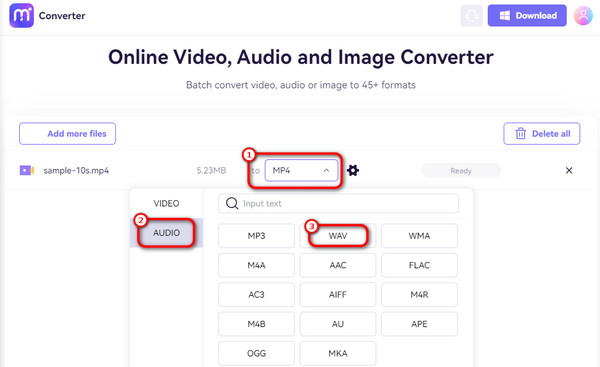
Task: Click the Converter app logo icon
Action: pos(21,16)
